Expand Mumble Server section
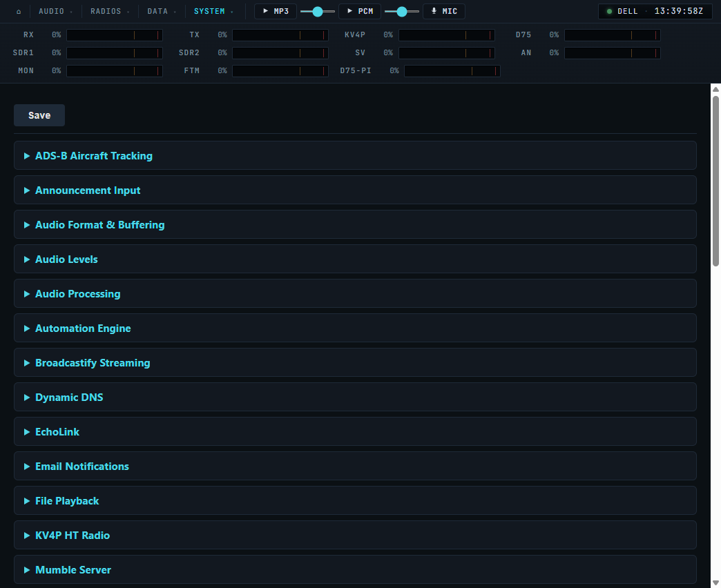 [355, 569]
